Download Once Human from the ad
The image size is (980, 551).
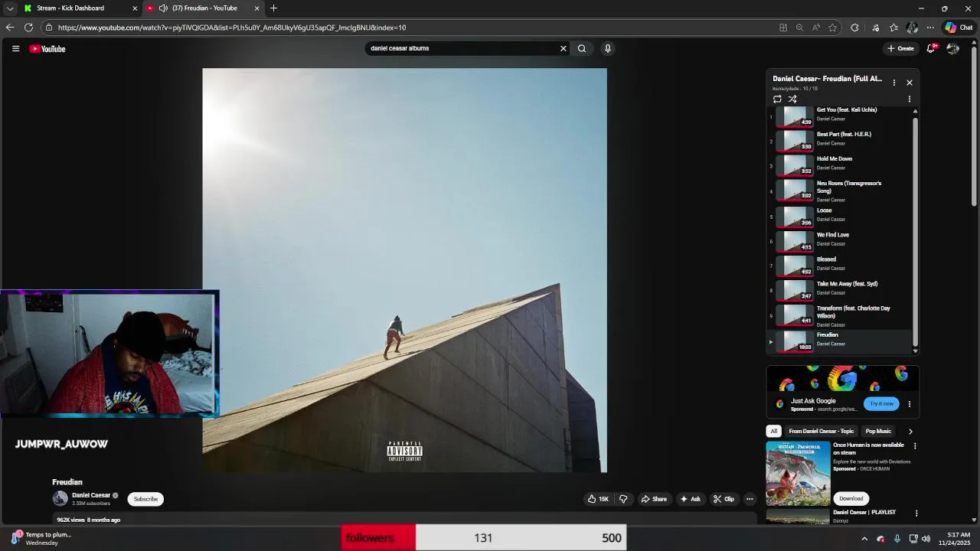point(851,498)
